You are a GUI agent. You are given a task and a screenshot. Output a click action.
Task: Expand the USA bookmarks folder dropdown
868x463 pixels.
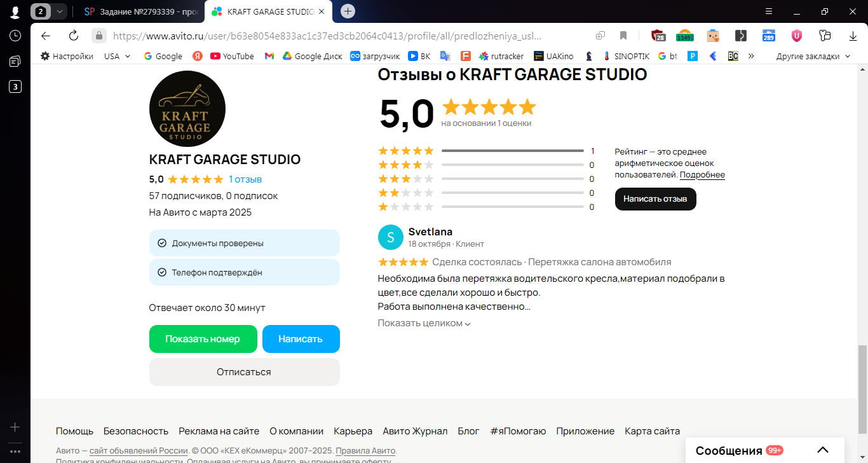[x=118, y=56]
